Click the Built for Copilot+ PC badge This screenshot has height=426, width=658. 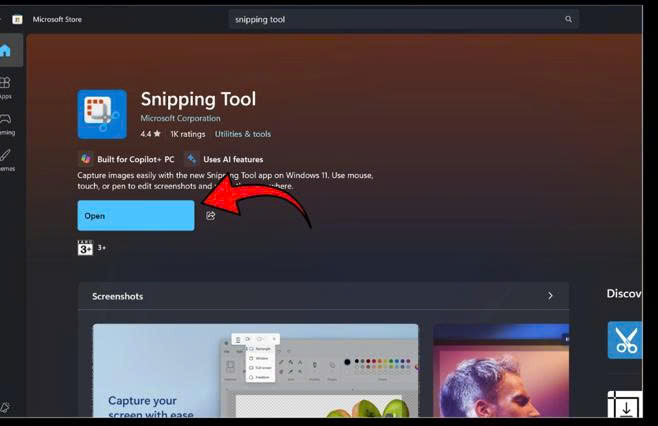coord(126,159)
